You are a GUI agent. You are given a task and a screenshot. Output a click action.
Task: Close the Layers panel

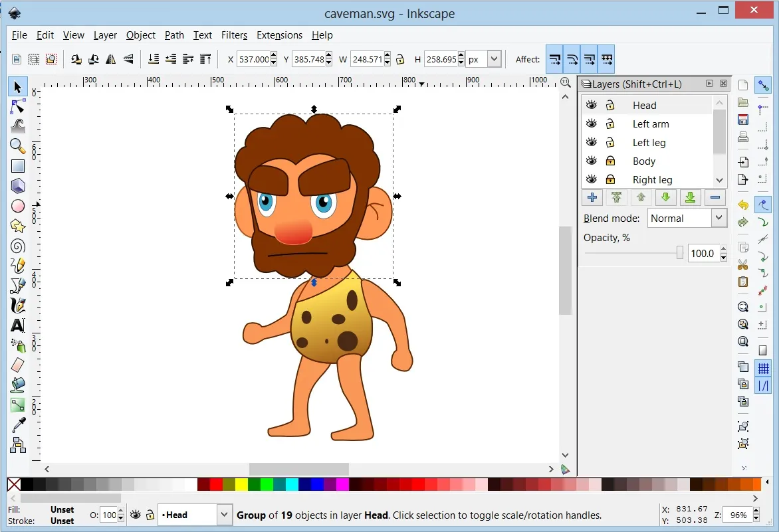point(723,84)
